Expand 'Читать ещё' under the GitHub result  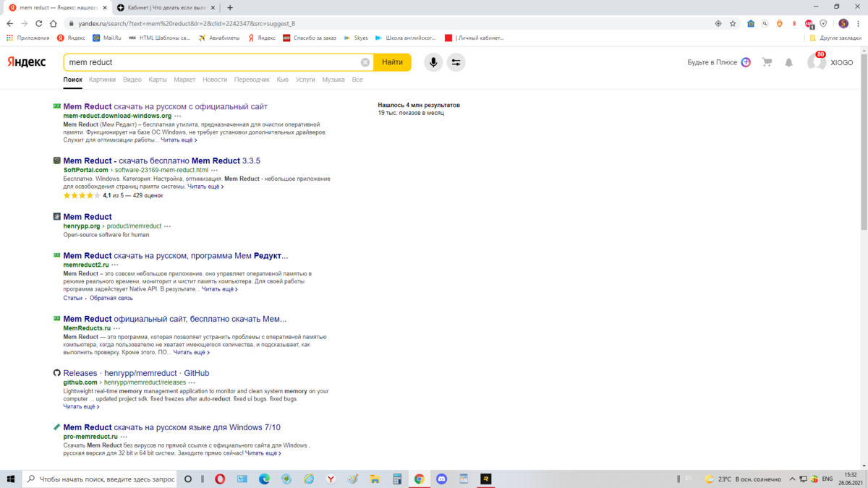(81, 406)
